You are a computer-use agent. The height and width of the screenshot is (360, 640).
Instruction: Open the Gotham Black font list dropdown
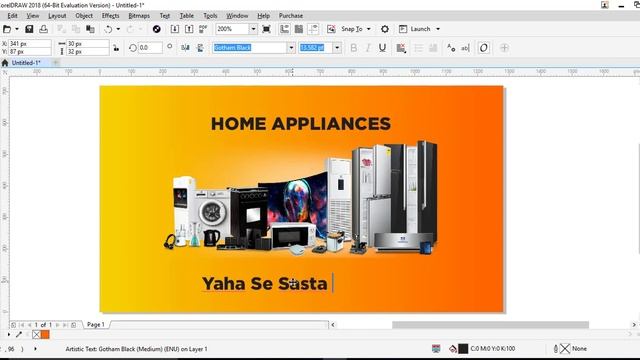(x=291, y=48)
